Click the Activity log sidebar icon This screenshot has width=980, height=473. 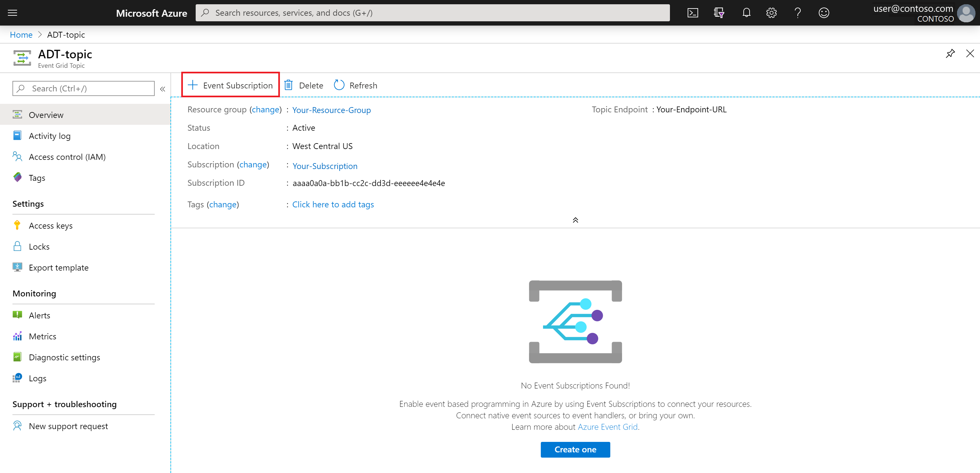(17, 136)
